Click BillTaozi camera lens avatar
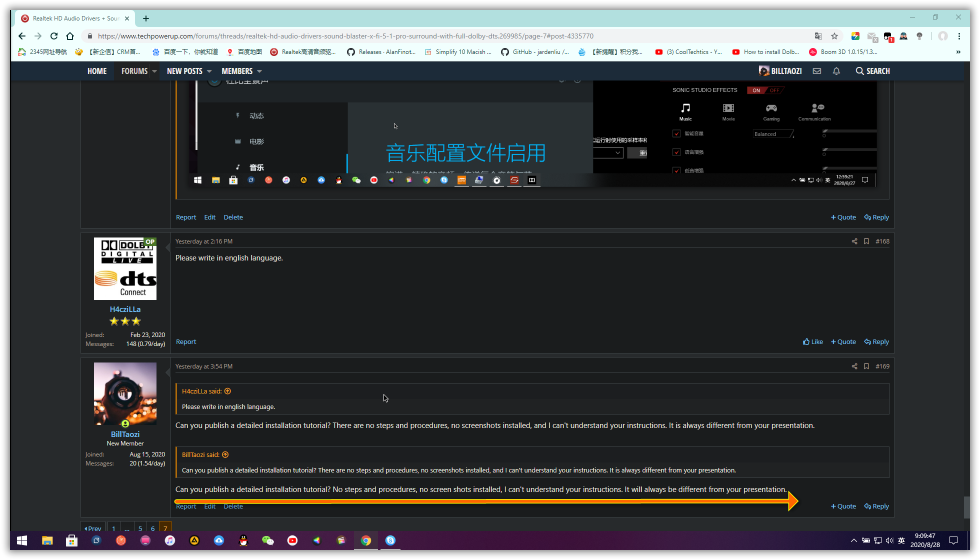980x560 pixels. click(125, 394)
